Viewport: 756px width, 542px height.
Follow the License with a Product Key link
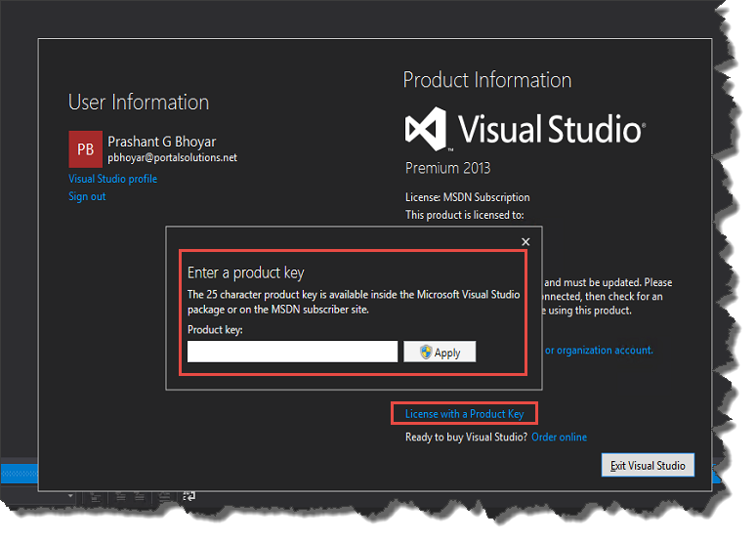464,414
